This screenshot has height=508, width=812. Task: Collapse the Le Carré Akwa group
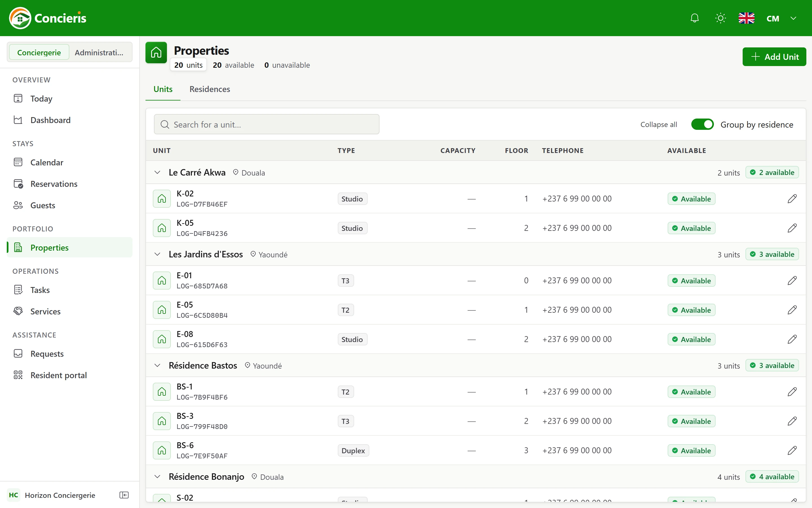click(x=157, y=172)
